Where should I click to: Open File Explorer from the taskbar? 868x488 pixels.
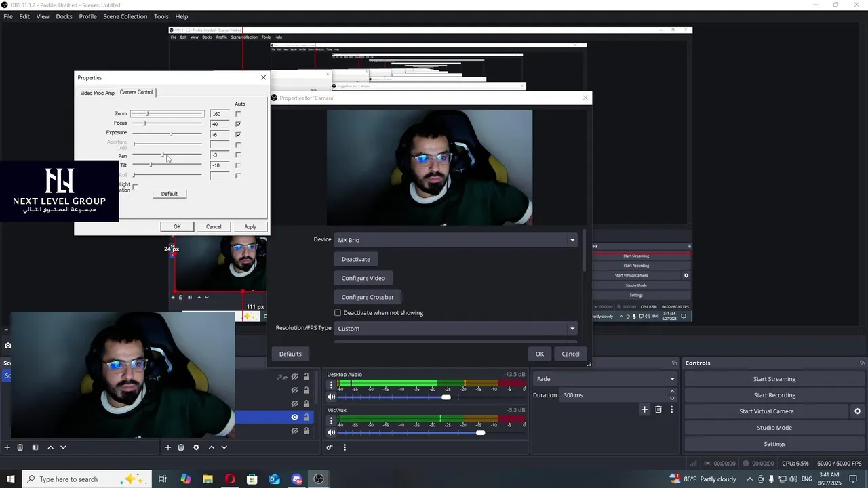[x=208, y=479]
